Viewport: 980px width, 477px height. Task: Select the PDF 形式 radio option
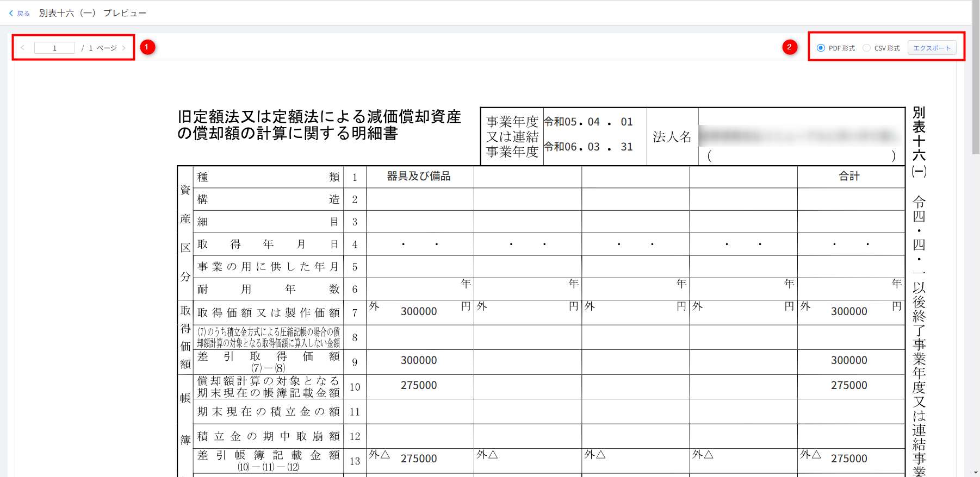point(821,48)
